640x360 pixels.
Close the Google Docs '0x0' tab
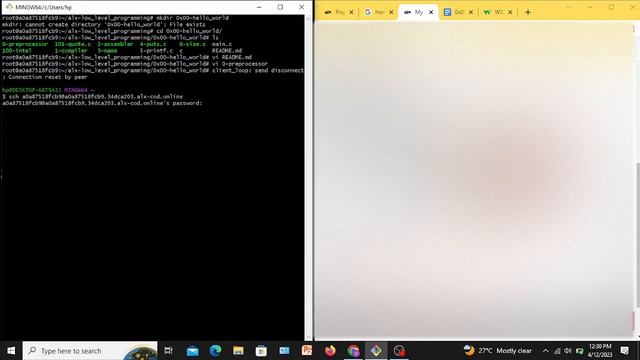(x=471, y=12)
